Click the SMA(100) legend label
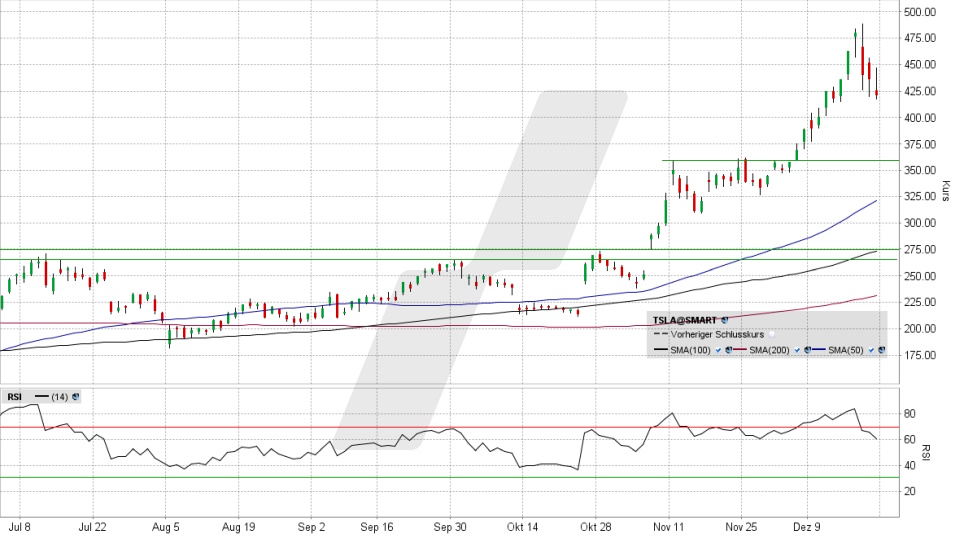The width and height of the screenshot is (960, 540). pos(691,350)
